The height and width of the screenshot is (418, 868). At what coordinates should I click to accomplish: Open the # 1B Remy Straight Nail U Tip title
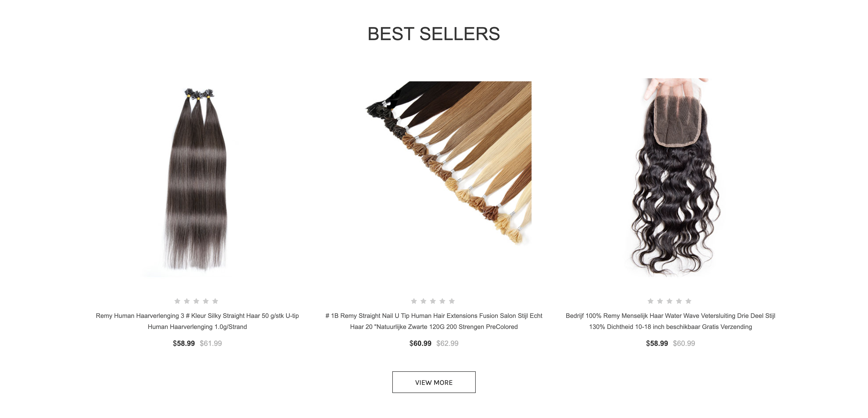coord(434,321)
